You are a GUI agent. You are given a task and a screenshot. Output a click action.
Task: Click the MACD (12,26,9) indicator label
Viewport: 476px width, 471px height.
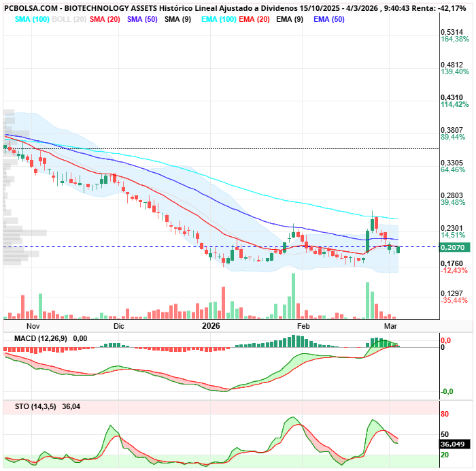[41, 338]
